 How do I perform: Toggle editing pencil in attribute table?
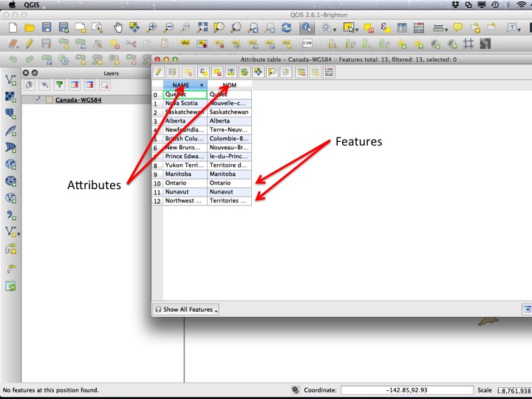click(158, 72)
